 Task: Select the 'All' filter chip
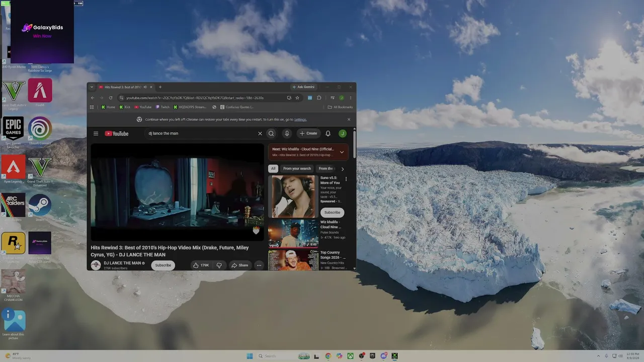273,168
